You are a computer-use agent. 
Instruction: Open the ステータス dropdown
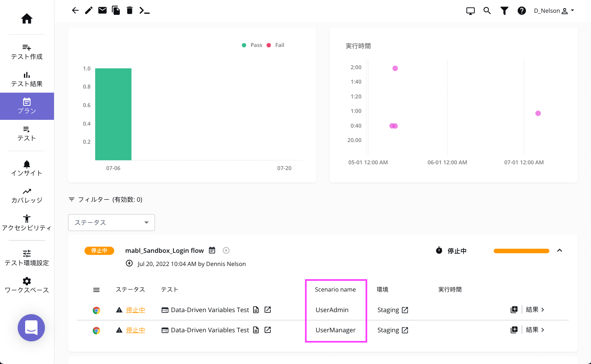pyautogui.click(x=111, y=222)
